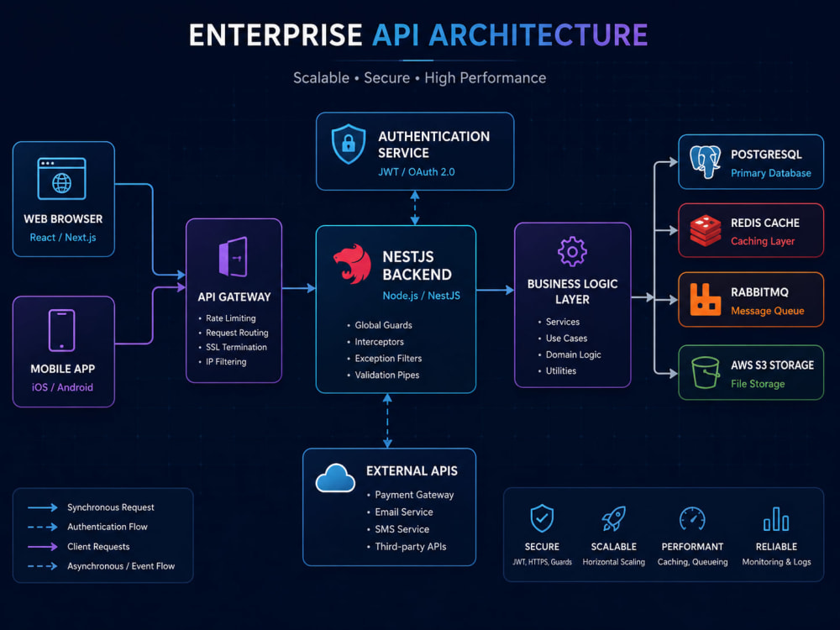
Task: Select the AUTHENTICATION SERVICE heading
Action: [x=433, y=144]
